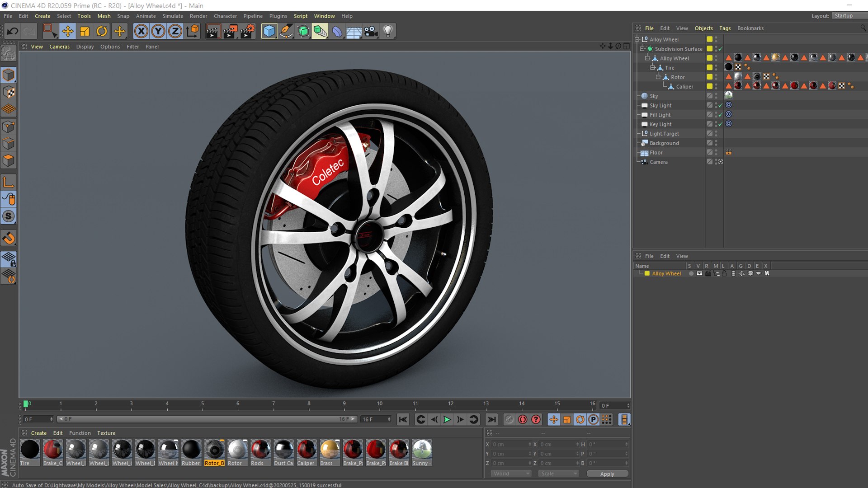
Task: Click the Apply button in coordinates
Action: [x=607, y=474]
